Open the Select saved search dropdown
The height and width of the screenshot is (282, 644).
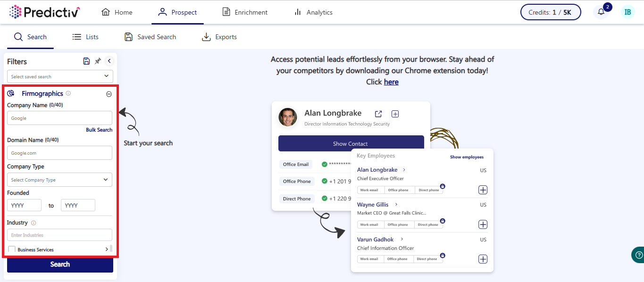pos(60,76)
